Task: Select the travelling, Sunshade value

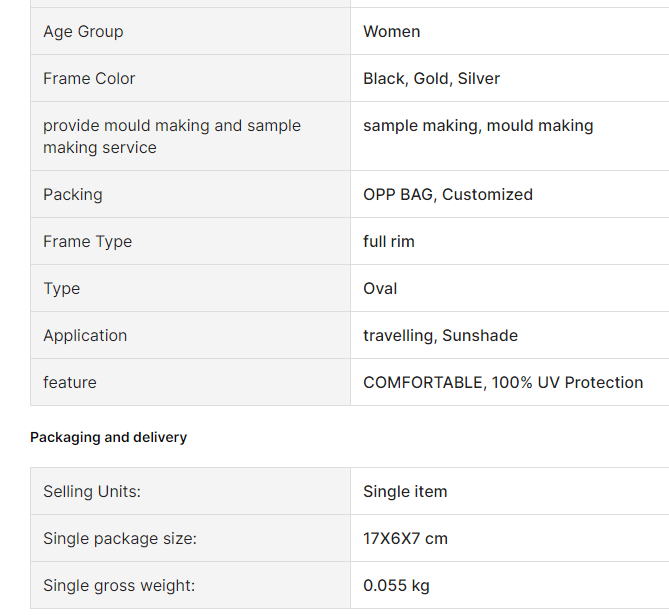Action: (x=440, y=336)
